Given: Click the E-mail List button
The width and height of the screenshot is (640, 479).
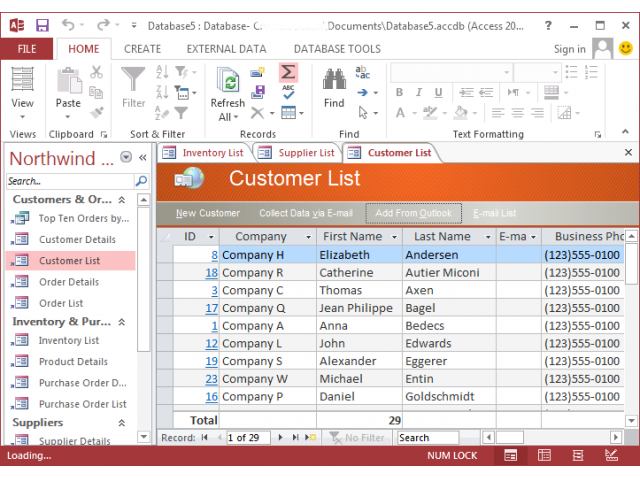Looking at the screenshot, I should coord(494,213).
